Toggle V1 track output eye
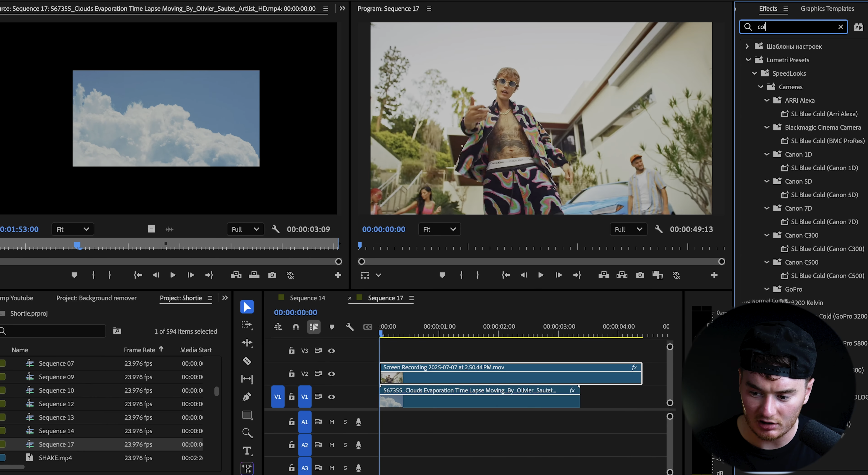 coord(332,397)
